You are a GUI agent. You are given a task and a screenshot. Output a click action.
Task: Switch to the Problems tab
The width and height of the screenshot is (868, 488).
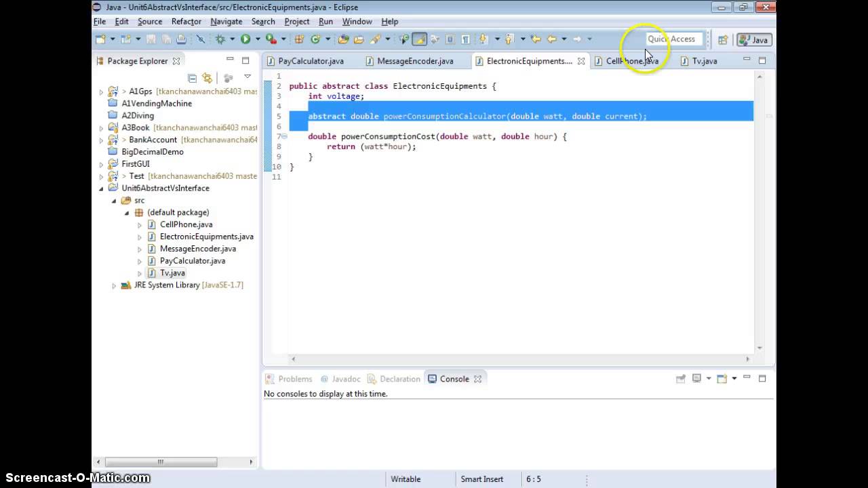pyautogui.click(x=289, y=379)
